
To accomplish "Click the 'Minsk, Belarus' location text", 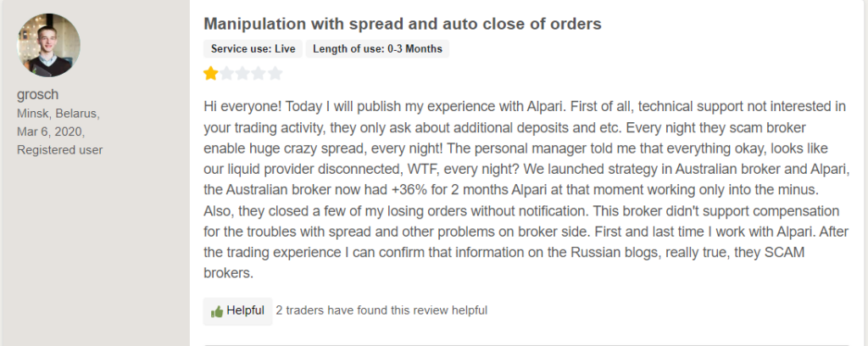I will [58, 114].
